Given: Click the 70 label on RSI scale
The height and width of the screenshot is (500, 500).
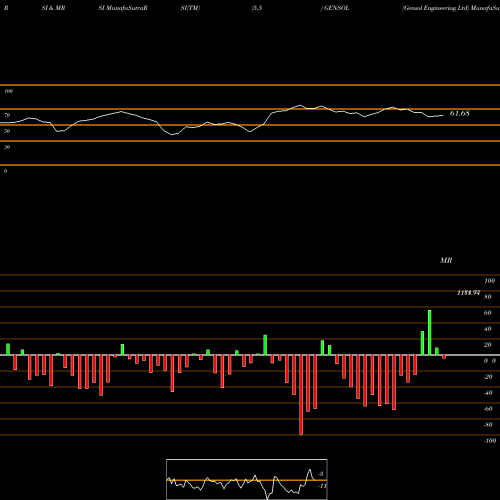Looking at the screenshot, I should pyautogui.click(x=7, y=115).
